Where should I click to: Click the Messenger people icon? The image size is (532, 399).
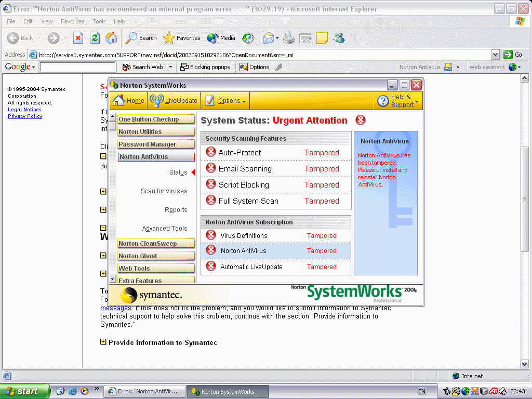point(339,38)
